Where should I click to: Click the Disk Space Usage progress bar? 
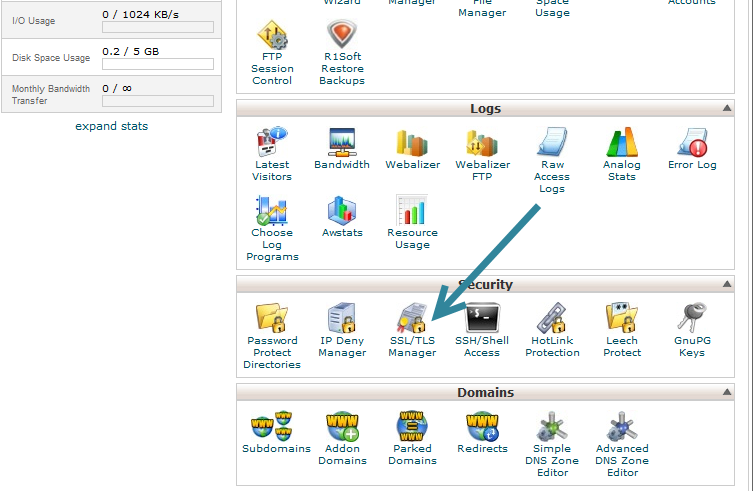(x=157, y=64)
